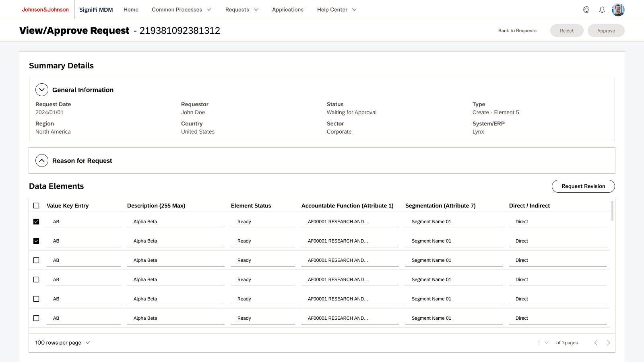Go to the previous page arrow

596,343
